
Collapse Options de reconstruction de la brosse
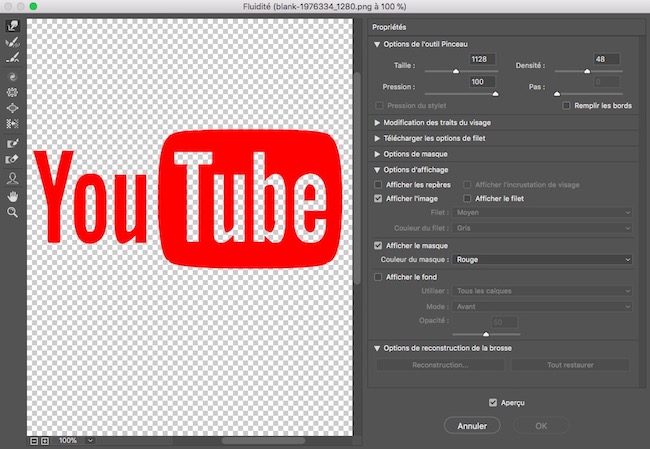tap(377, 348)
